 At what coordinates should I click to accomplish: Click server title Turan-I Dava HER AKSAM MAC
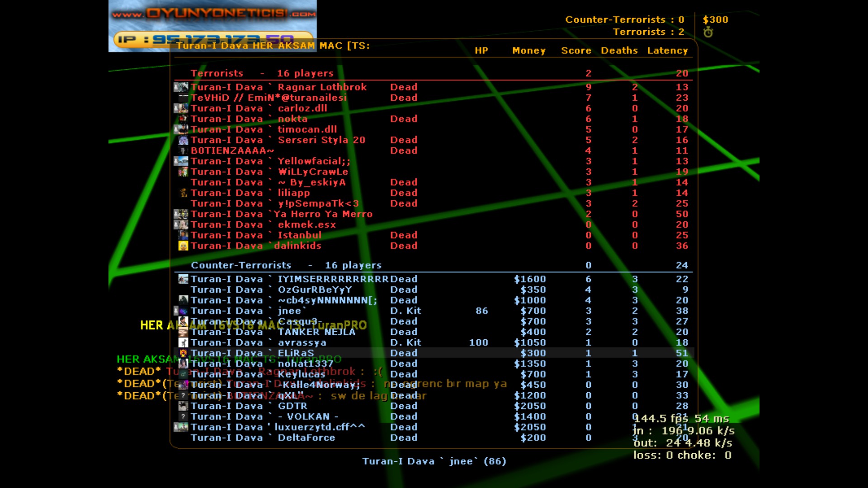point(273,46)
